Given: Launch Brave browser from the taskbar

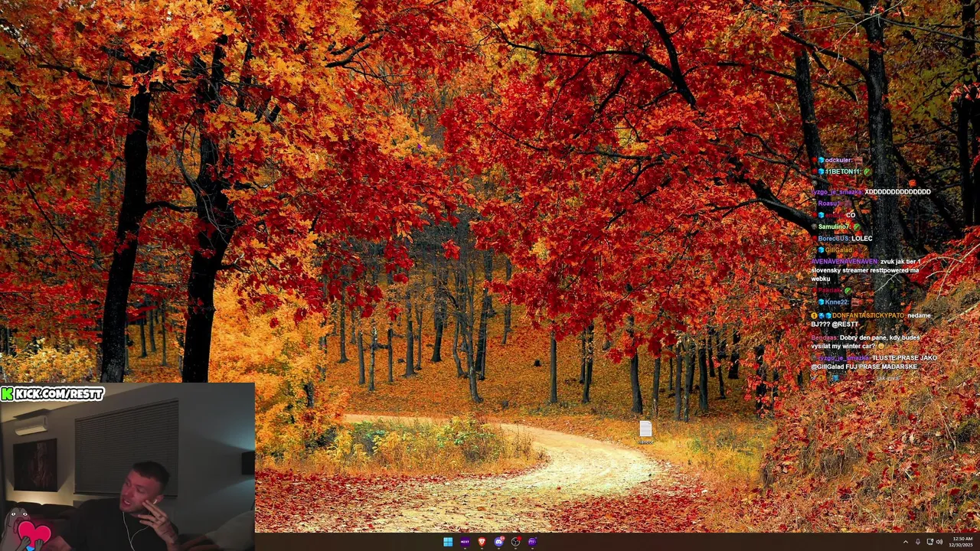Looking at the screenshot, I should 482,542.
